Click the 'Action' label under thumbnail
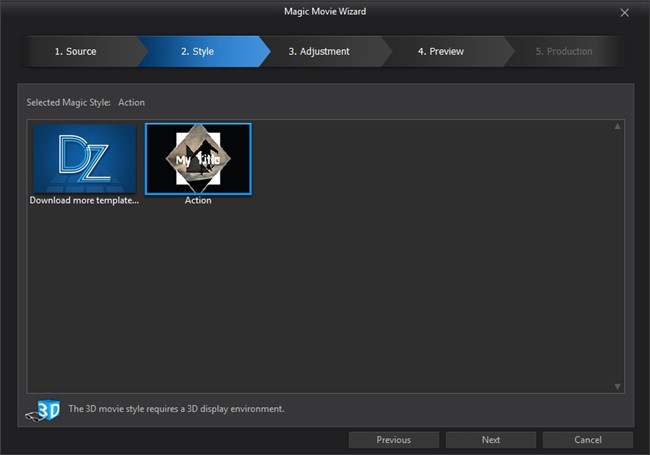This screenshot has width=650, height=455. [198, 201]
